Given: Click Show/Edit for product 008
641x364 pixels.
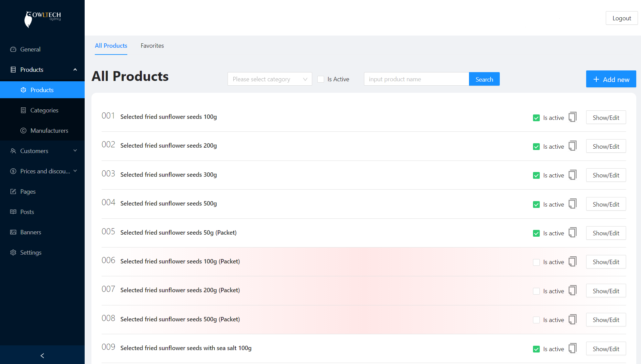Looking at the screenshot, I should point(606,320).
